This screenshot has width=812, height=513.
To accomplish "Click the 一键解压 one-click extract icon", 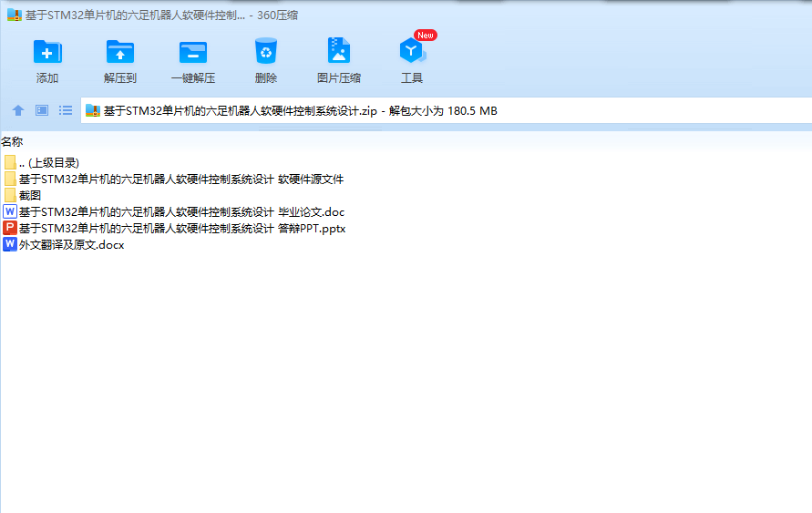I will coord(193,52).
